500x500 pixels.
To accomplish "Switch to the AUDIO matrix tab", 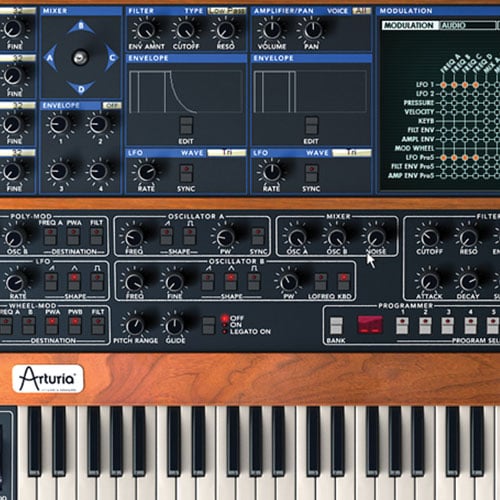I will pos(467,25).
